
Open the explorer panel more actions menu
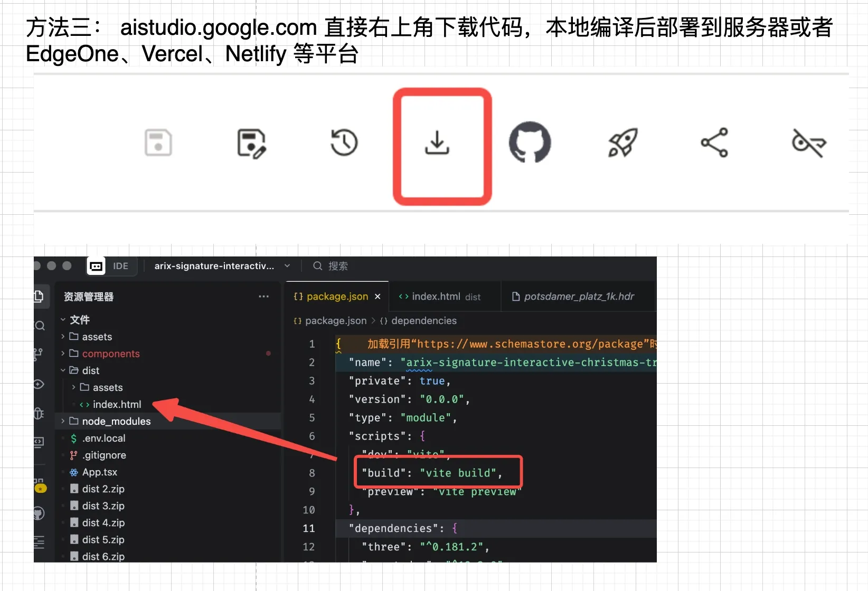[263, 297]
